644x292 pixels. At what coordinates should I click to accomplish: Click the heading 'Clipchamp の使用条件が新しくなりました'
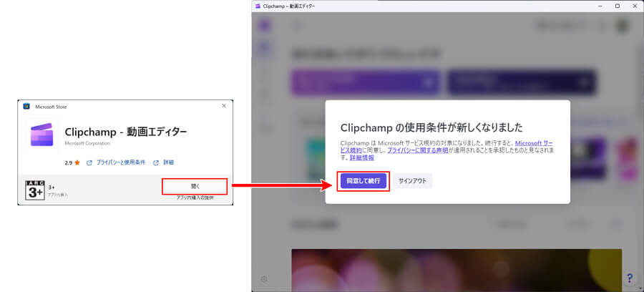[x=431, y=127]
